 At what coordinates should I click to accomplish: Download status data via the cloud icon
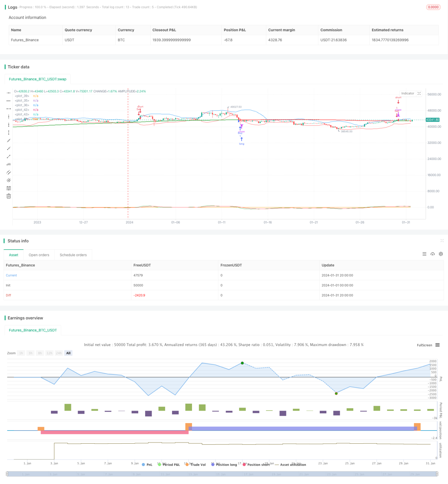click(x=432, y=254)
